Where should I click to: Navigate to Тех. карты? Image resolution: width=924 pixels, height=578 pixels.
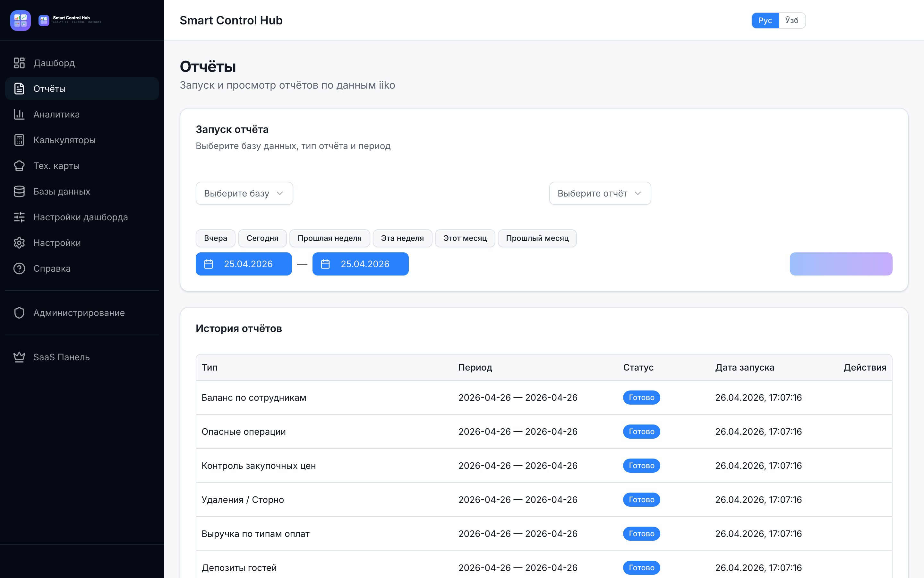(x=82, y=165)
